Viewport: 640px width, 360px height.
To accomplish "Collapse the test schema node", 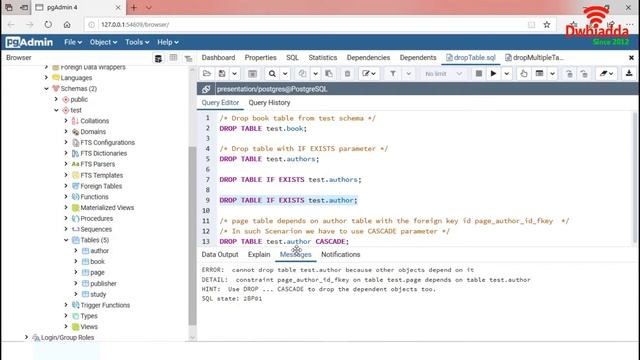I will [56, 110].
